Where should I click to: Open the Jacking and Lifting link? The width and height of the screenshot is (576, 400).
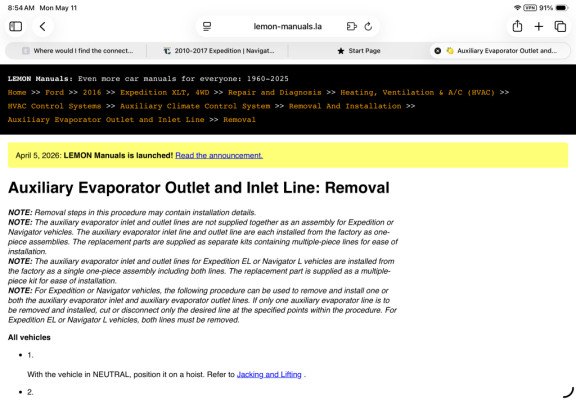269,375
